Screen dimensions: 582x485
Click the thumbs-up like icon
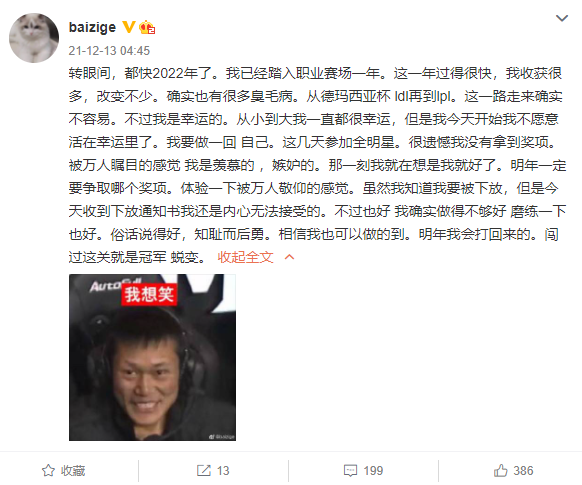(500, 471)
